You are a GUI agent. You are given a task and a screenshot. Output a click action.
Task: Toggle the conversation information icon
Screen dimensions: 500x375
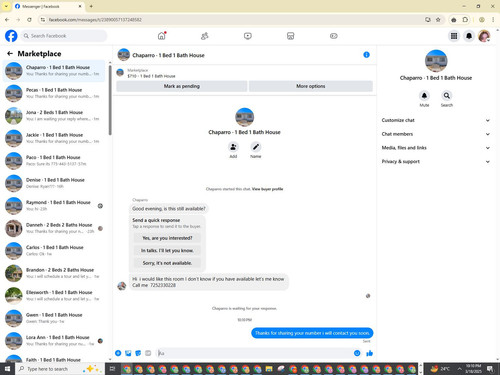tap(366, 55)
